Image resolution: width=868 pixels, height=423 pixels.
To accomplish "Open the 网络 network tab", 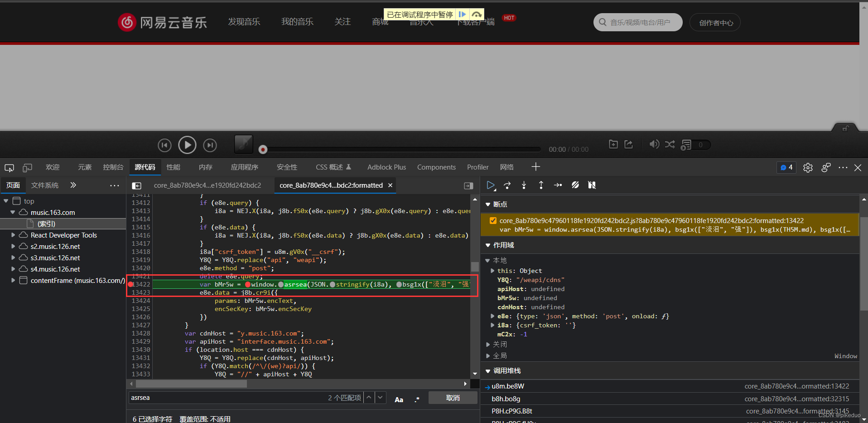I will 507,167.
